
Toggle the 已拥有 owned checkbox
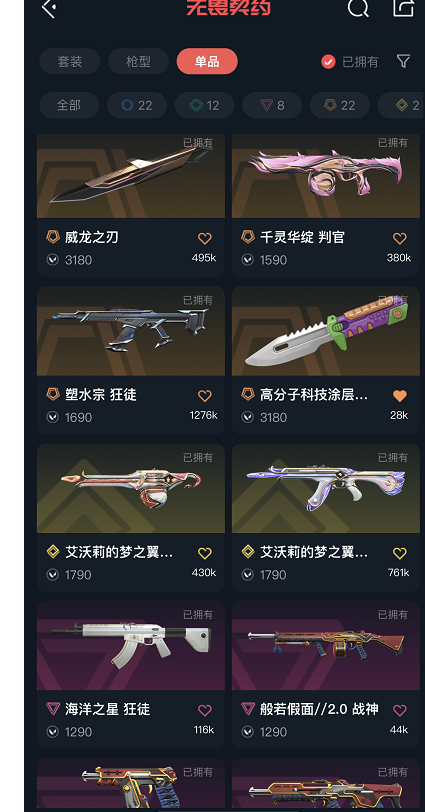(328, 62)
